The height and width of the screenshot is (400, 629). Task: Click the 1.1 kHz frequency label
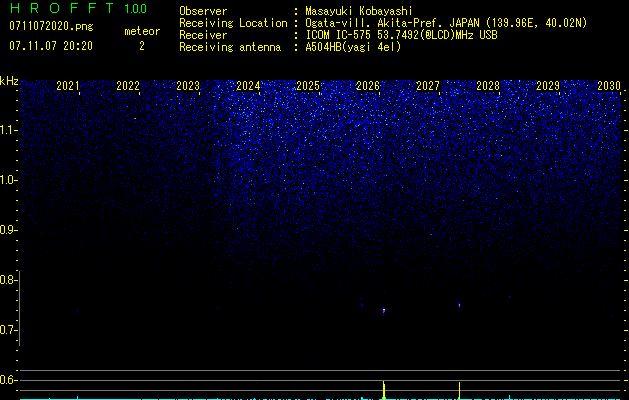[x=8, y=130]
